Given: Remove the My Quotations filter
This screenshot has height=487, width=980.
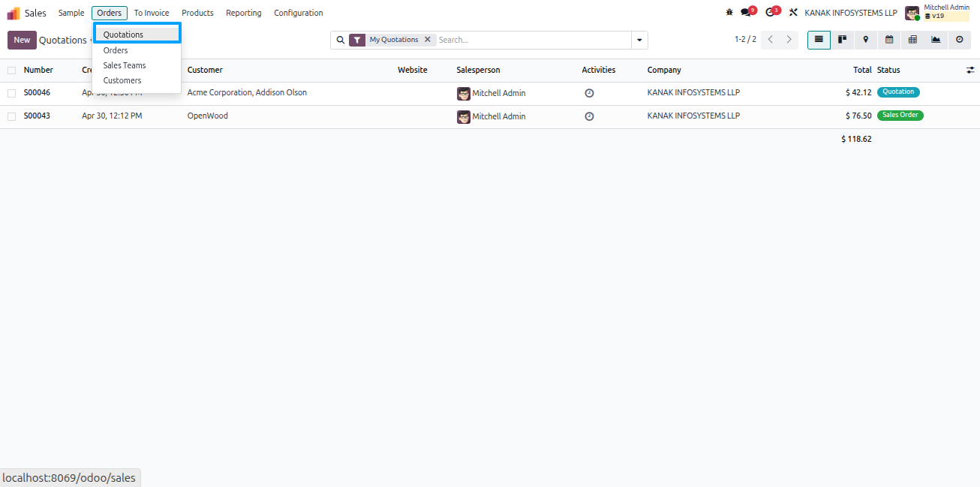Looking at the screenshot, I should (428, 40).
